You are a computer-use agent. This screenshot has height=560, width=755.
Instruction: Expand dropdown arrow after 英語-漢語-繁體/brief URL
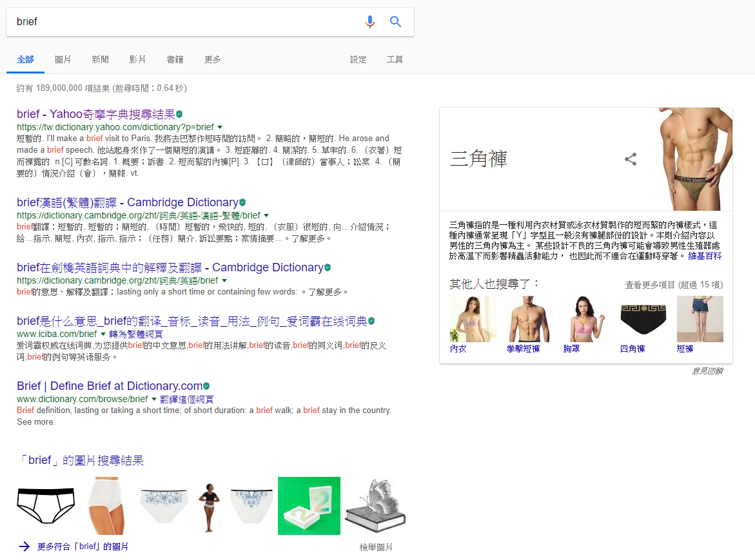click(266, 215)
